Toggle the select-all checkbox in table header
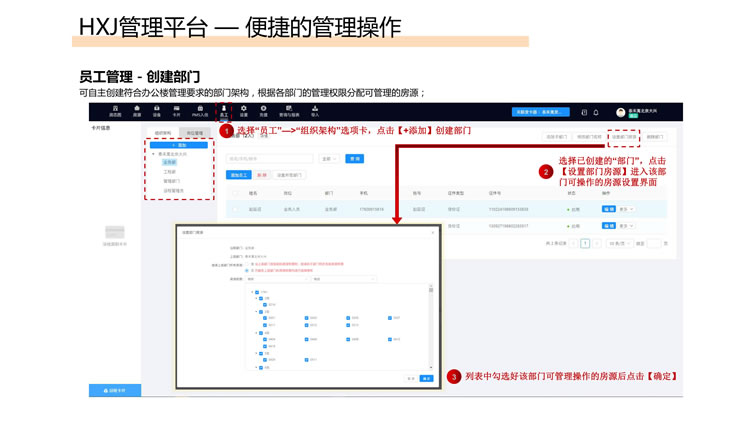The width and height of the screenshot is (750, 422). point(234,193)
